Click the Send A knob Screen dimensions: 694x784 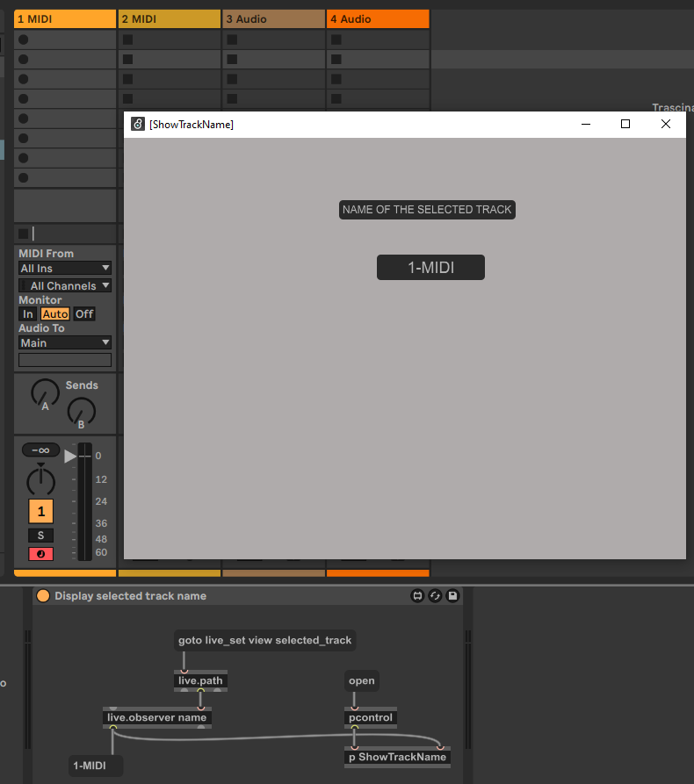pos(46,392)
